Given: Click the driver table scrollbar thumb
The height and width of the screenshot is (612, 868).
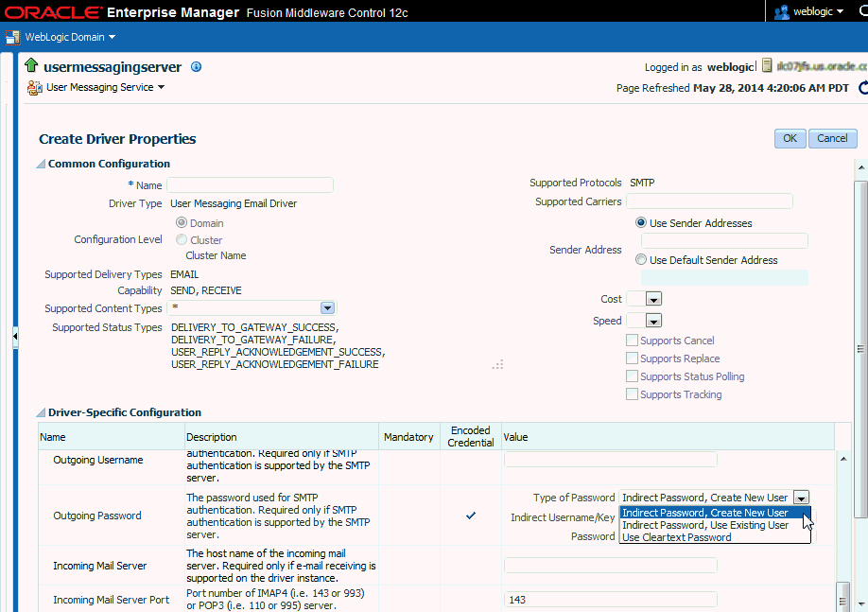Looking at the screenshot, I should (x=843, y=595).
